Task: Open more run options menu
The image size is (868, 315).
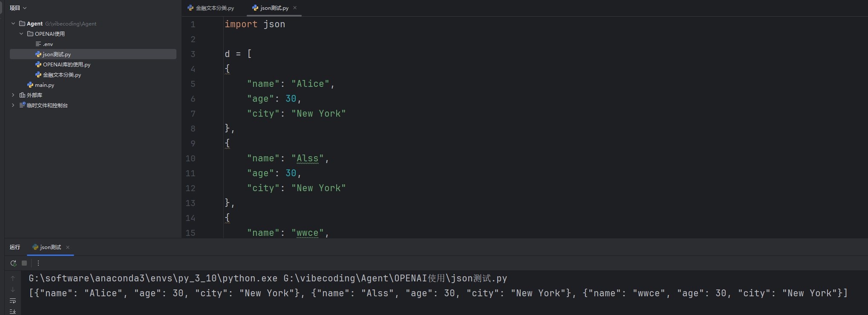Action: pyautogui.click(x=38, y=263)
